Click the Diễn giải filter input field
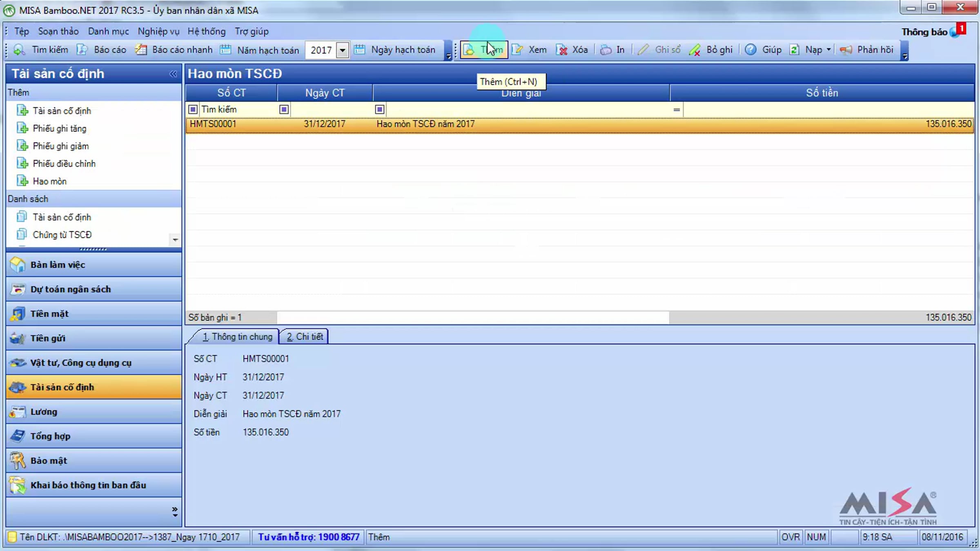 coord(528,109)
